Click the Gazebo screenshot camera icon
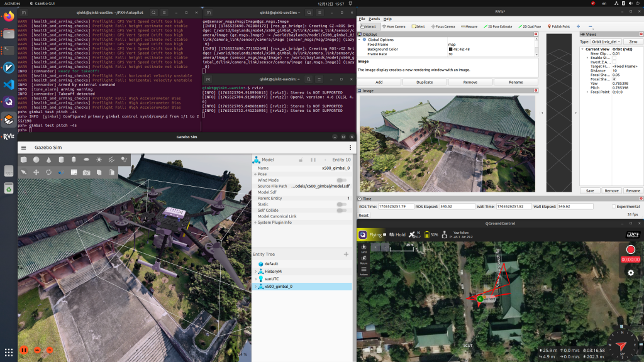 tap(86, 172)
